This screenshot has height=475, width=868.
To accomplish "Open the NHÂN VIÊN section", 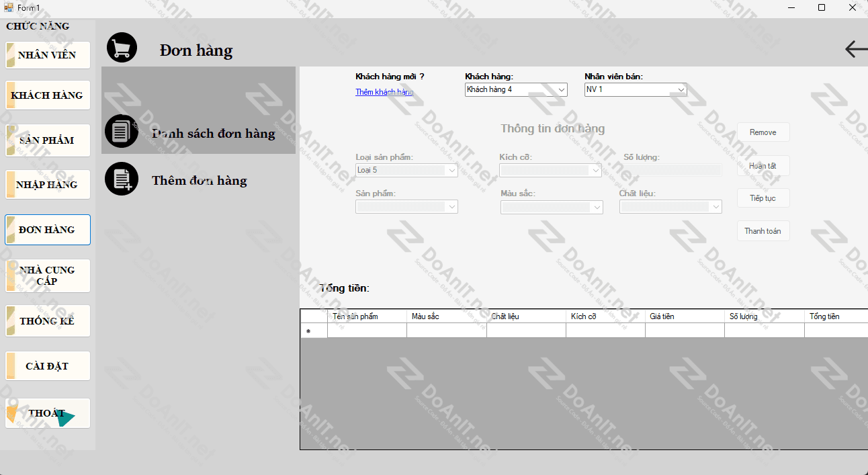I will pos(48,55).
